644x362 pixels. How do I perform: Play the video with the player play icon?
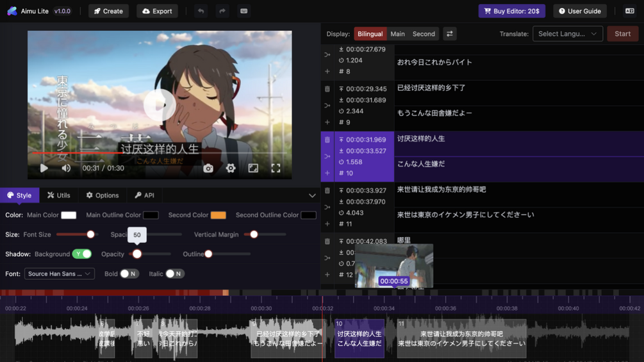click(x=44, y=168)
